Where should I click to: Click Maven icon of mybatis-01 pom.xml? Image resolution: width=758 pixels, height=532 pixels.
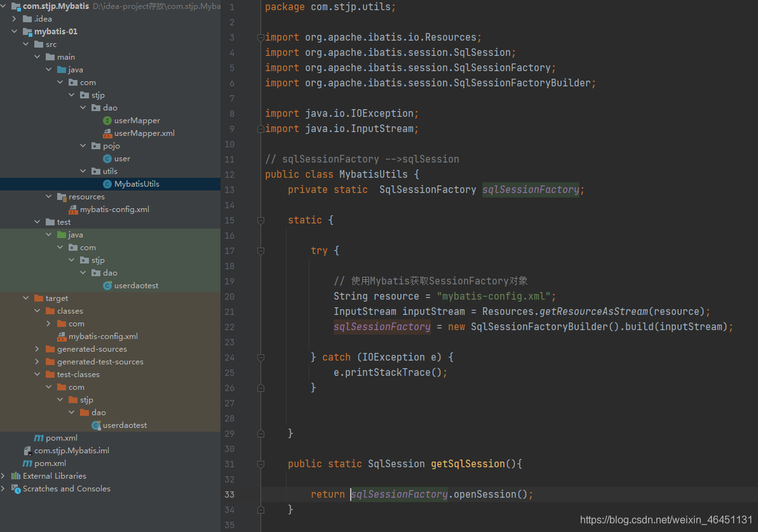(39, 438)
